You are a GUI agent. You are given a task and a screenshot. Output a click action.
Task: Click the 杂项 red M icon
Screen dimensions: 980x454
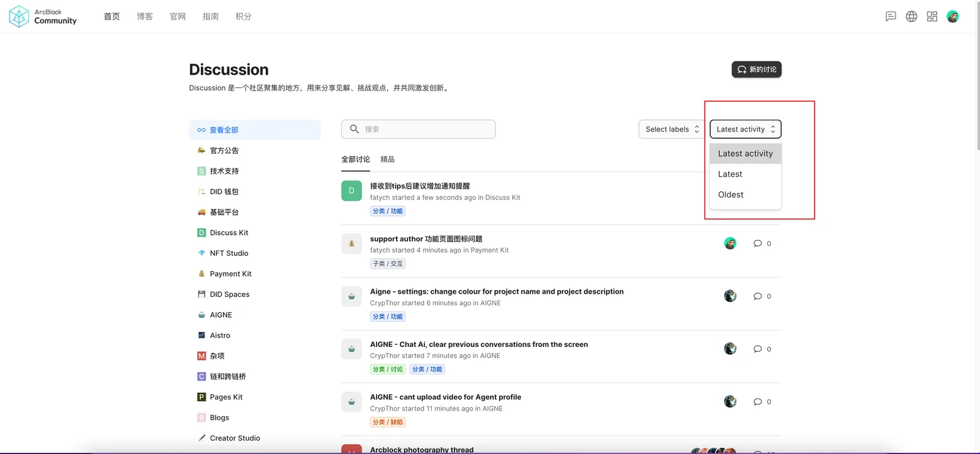coord(202,356)
